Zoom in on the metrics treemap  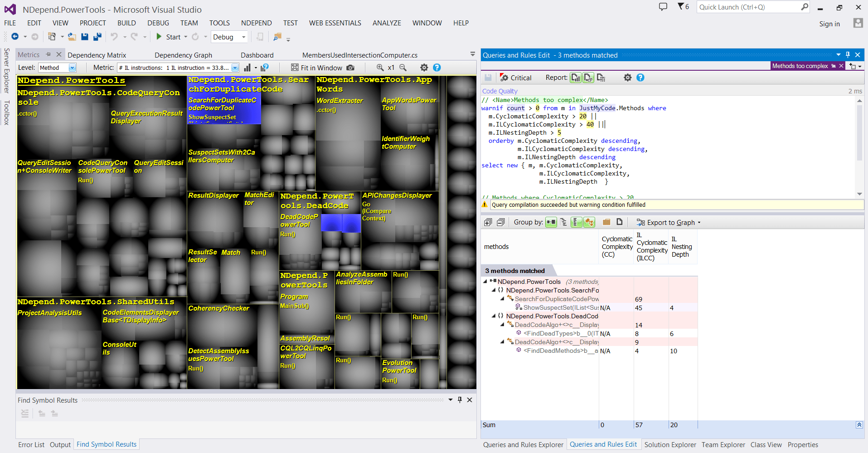click(x=380, y=68)
